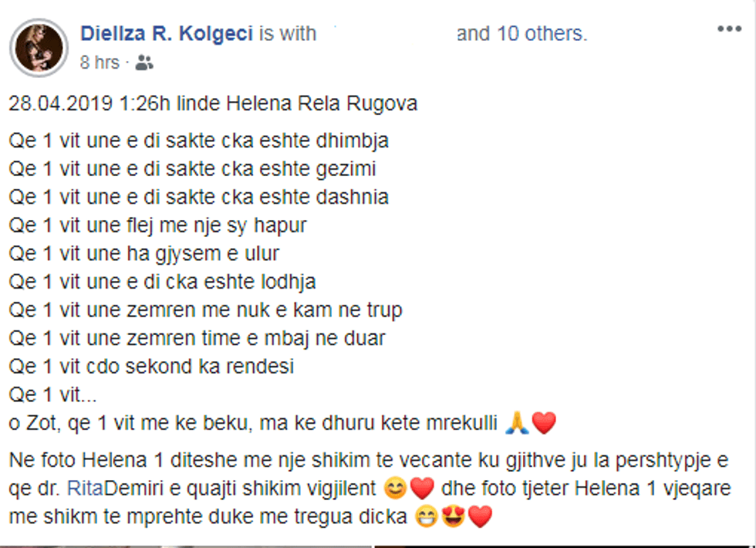
Task: Open the tagged 'Rita' profile link
Action: 86,488
